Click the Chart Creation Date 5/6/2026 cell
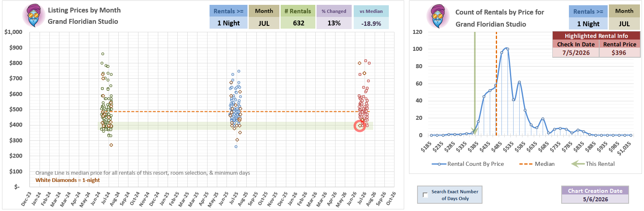644x211 pixels. (x=595, y=199)
